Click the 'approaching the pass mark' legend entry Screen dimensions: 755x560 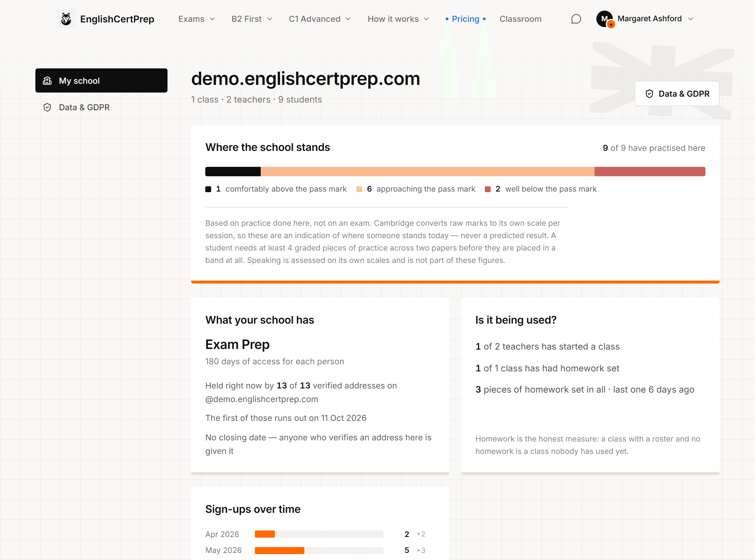[416, 189]
